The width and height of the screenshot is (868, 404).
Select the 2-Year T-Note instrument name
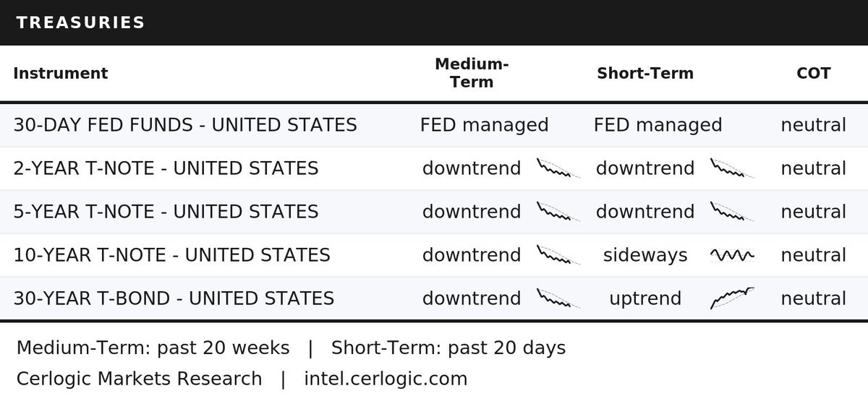[x=166, y=168]
